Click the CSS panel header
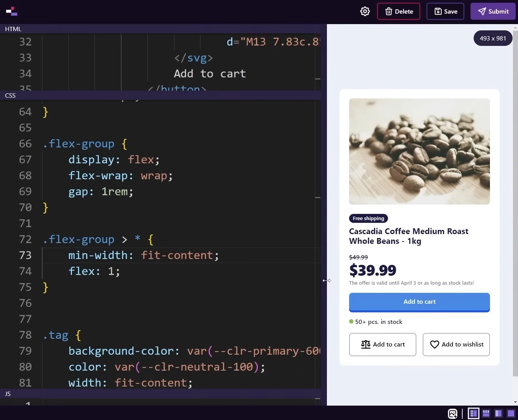Image resolution: width=518 pixels, height=420 pixels. click(160, 95)
